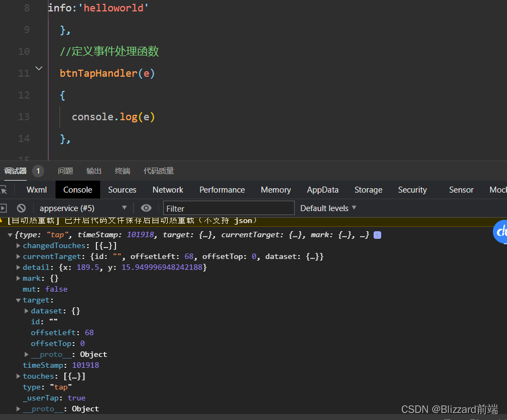Expand the currentTarget object entry
The width and height of the screenshot is (507, 420).
[19, 257]
